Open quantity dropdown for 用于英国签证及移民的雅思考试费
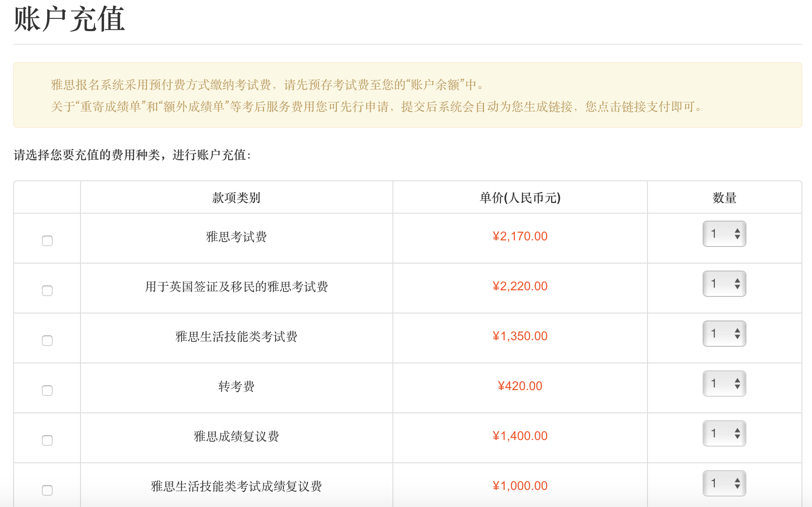812x507 pixels. click(724, 284)
